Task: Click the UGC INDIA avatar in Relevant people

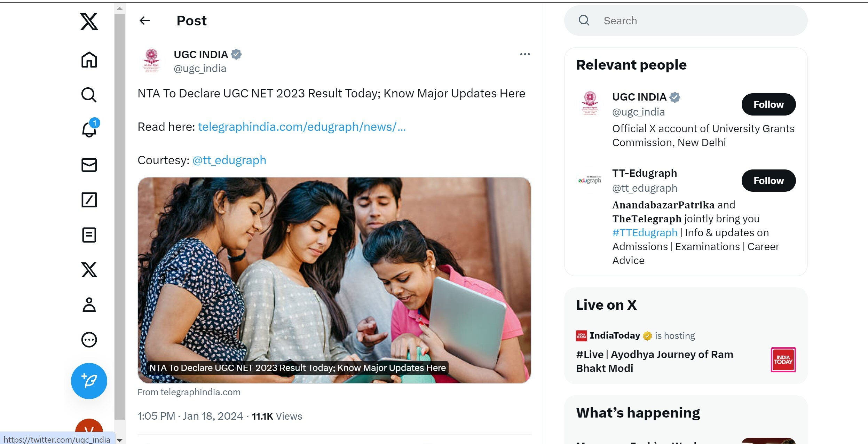Action: pyautogui.click(x=590, y=103)
